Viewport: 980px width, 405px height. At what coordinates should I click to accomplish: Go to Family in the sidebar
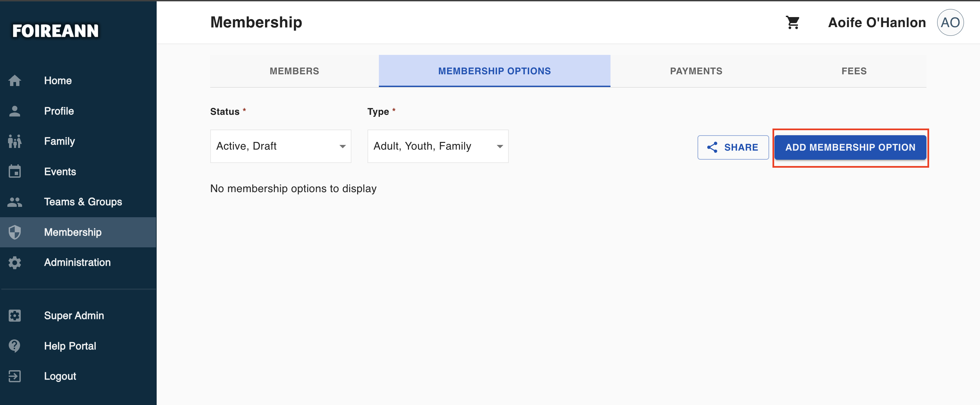coord(78,141)
